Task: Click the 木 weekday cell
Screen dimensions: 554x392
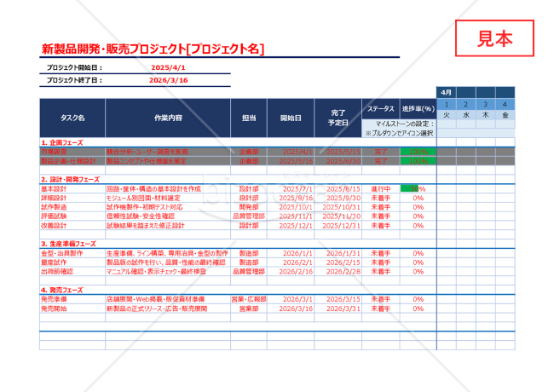Action: click(x=485, y=115)
